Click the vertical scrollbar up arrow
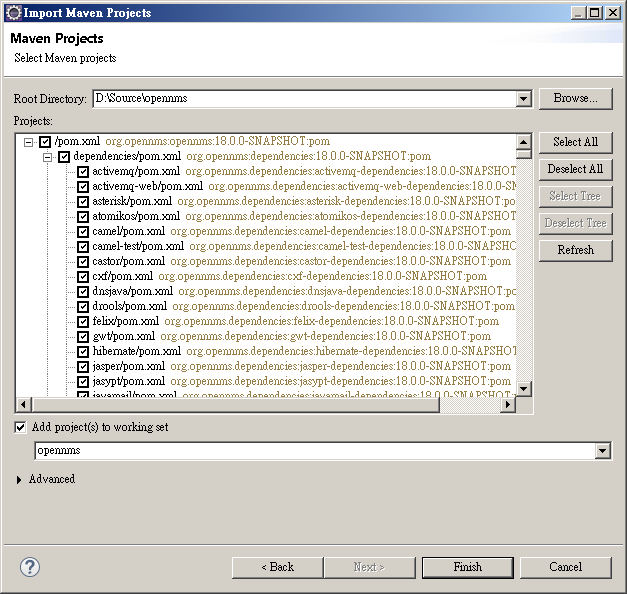Image resolution: width=627 pixels, height=594 pixels. pyautogui.click(x=523, y=142)
